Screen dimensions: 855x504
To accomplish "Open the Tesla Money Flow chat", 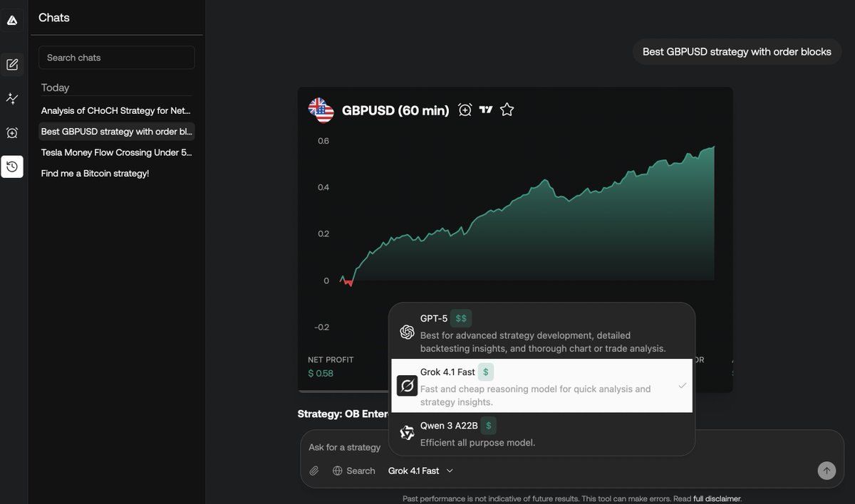I will [116, 152].
